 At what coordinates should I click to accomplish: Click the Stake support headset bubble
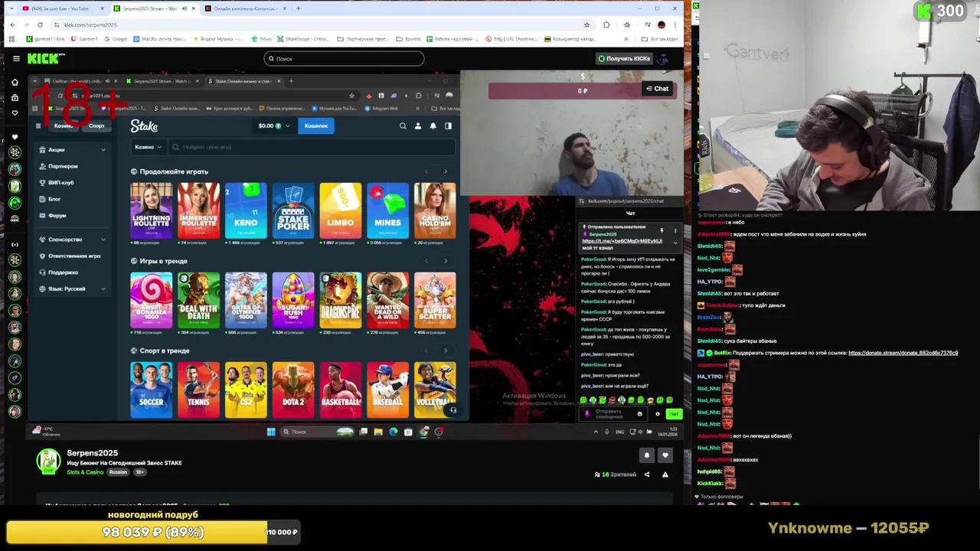[452, 410]
